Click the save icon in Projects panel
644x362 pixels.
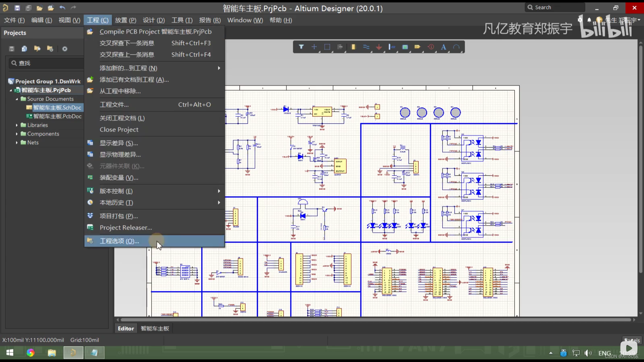click(x=11, y=49)
